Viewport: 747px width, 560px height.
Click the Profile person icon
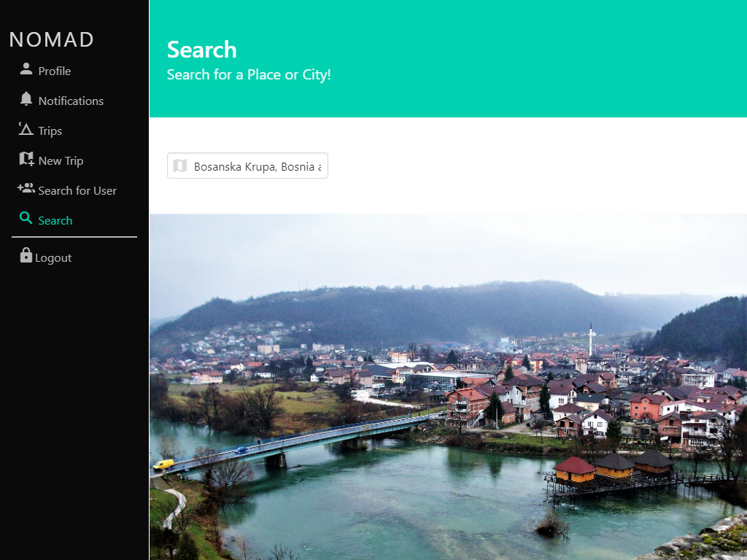coord(26,69)
